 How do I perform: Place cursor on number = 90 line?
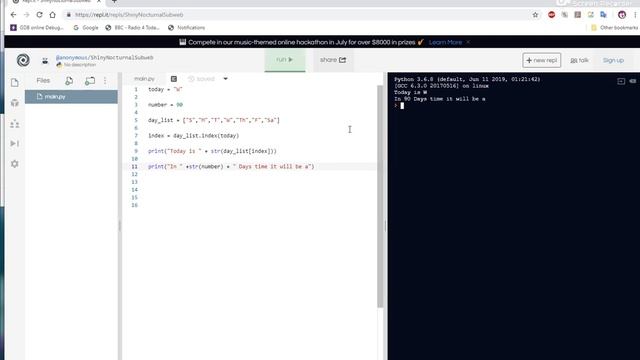coord(165,105)
